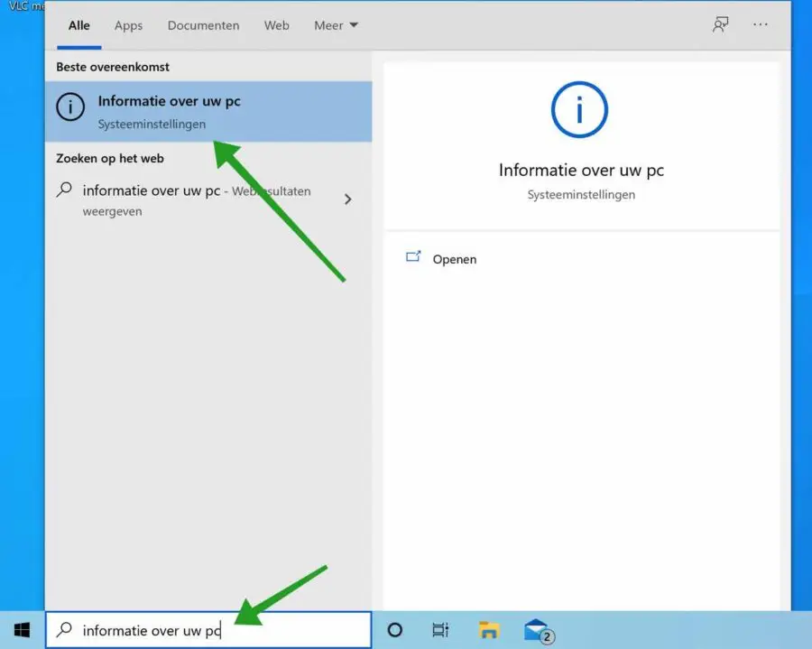Click Informatie over uw pc preview title

coord(581,170)
